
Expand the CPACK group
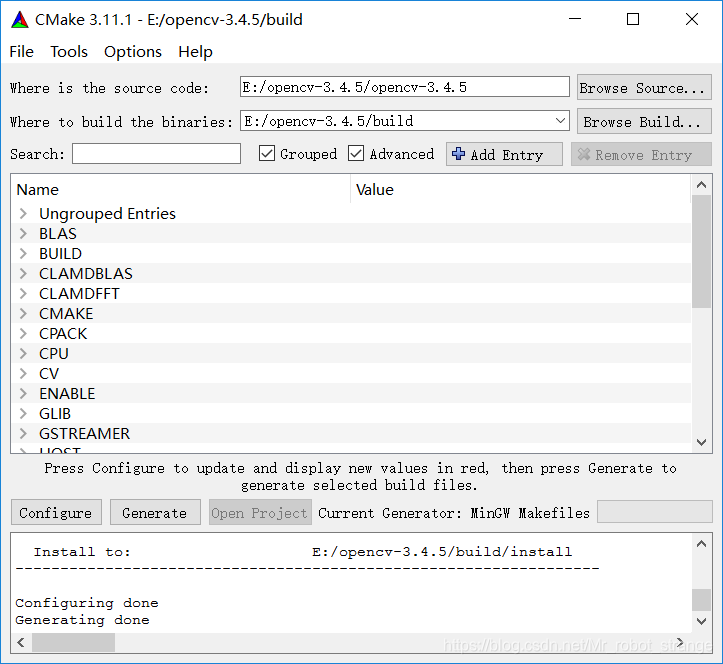(23, 333)
